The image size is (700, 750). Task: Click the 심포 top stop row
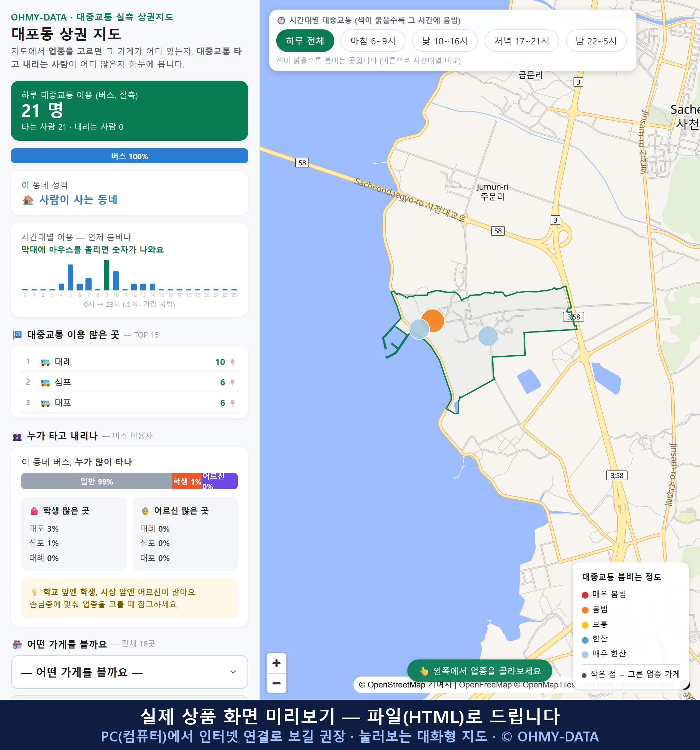coord(130,382)
